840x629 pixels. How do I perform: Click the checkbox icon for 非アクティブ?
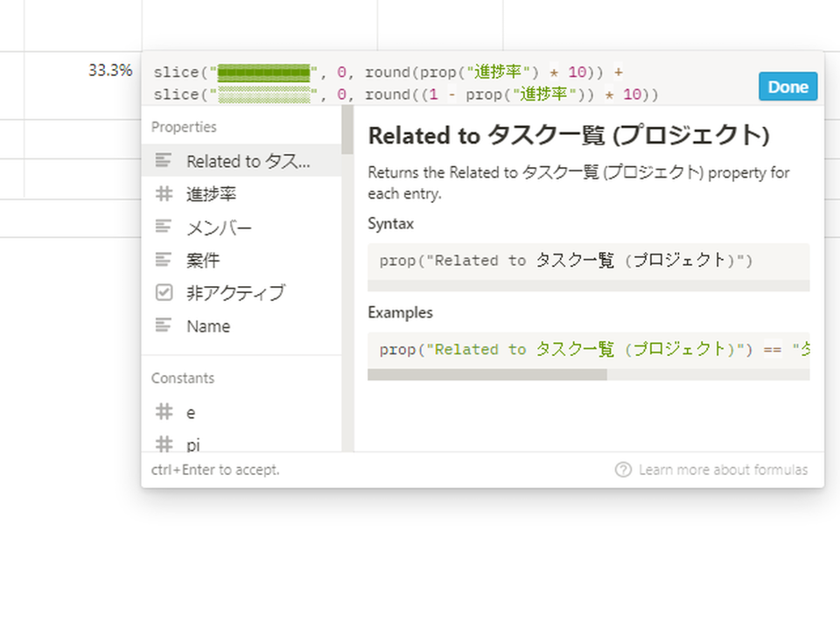(x=164, y=292)
